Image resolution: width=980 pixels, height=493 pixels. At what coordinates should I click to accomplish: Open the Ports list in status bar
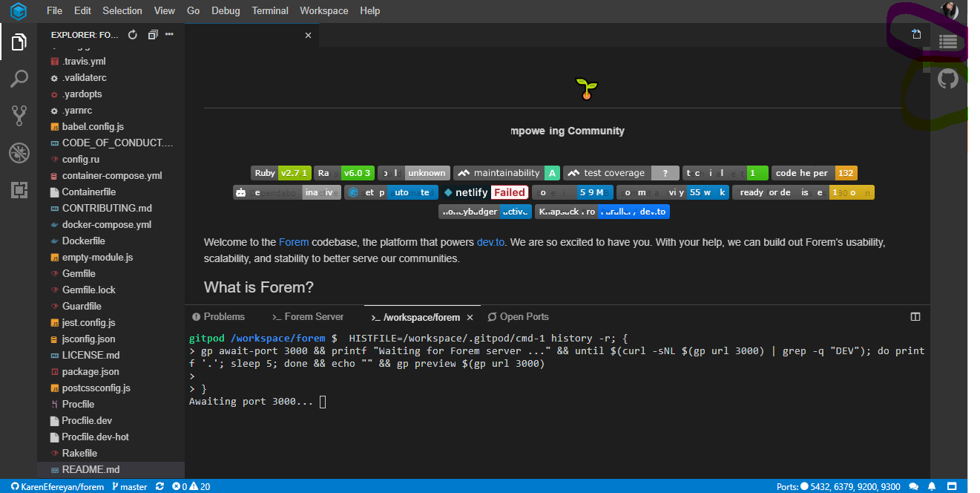(x=838, y=487)
